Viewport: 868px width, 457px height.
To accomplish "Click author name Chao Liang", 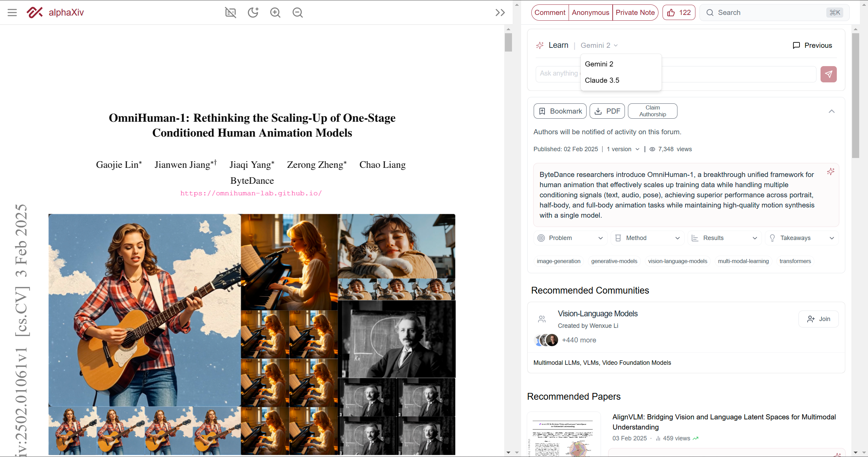I will [382, 164].
